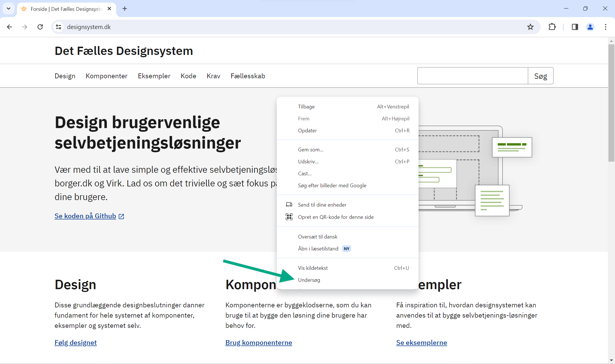Select Vis kildetekst menu entry
Screen dimensions: 615x364
(x=347, y=268)
